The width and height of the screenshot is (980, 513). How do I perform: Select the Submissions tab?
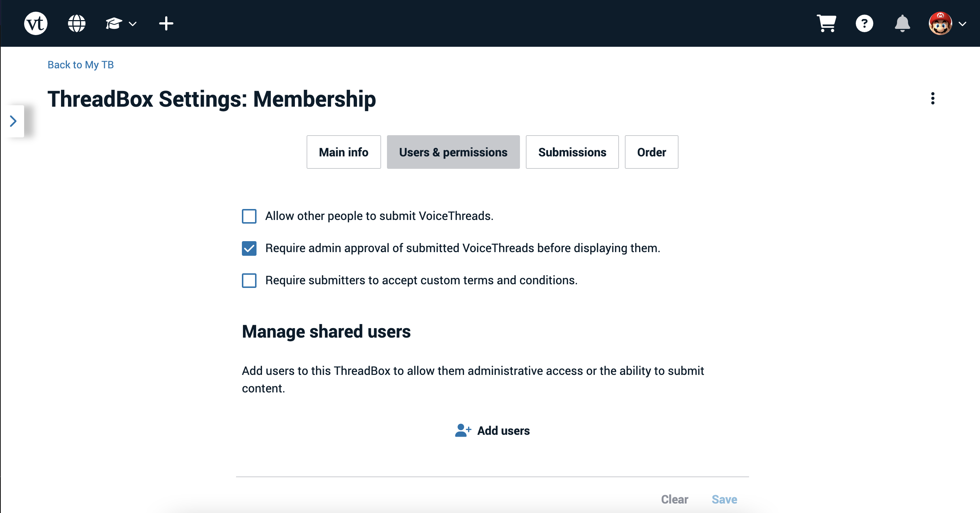[x=572, y=152]
